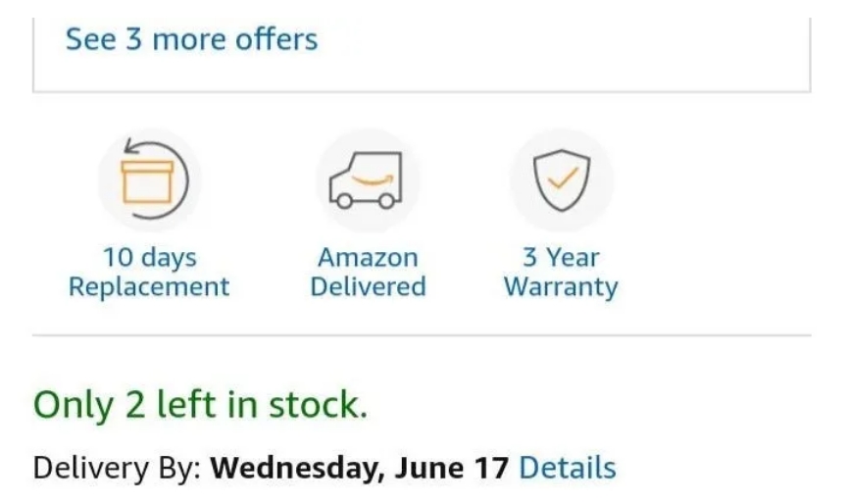This screenshot has width=850, height=504.
Task: Open the See 3 more offers link
Action: click(191, 40)
